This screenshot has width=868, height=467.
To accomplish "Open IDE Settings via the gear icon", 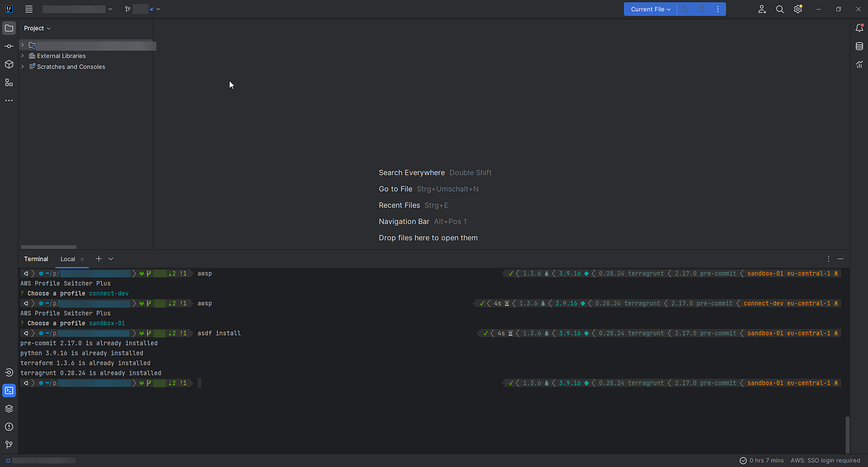I will pos(797,9).
